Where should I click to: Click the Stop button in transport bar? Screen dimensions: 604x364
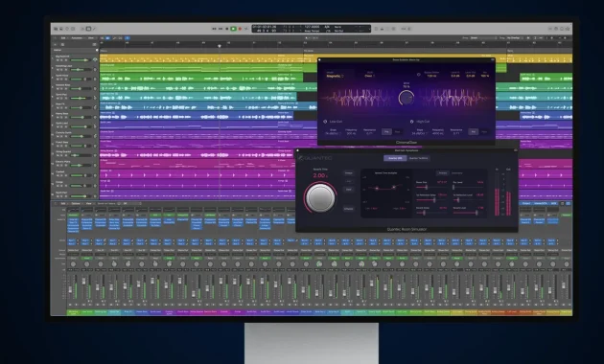[227, 29]
